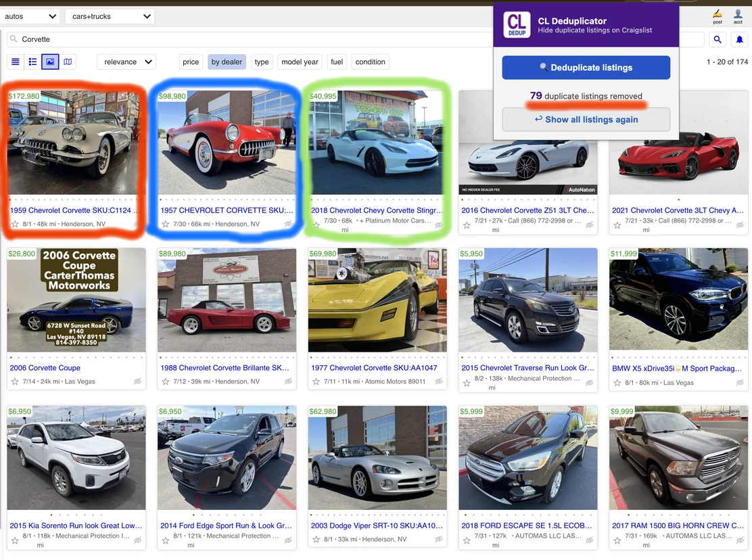752x560 pixels.
Task: Star the 2018 Chevy Corvette Stingray listing
Action: [316, 225]
